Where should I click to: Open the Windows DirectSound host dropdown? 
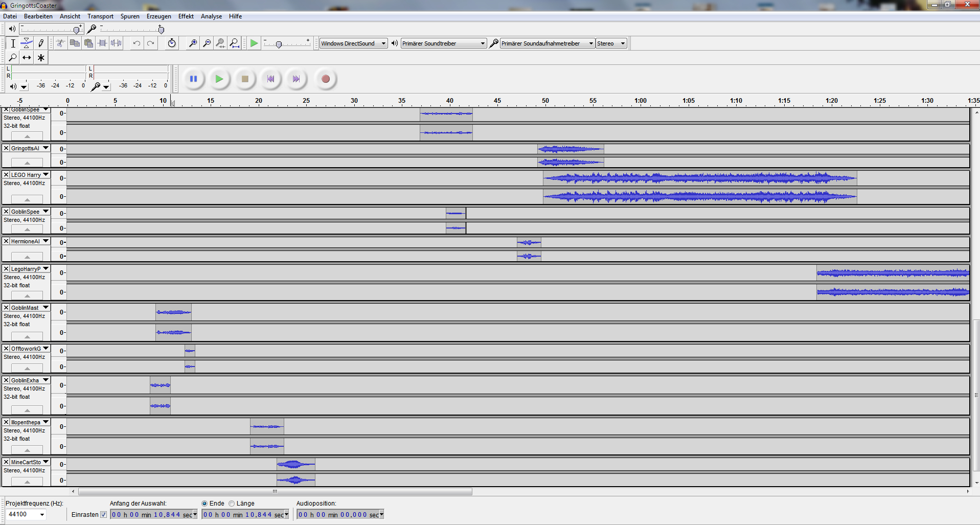pyautogui.click(x=353, y=43)
